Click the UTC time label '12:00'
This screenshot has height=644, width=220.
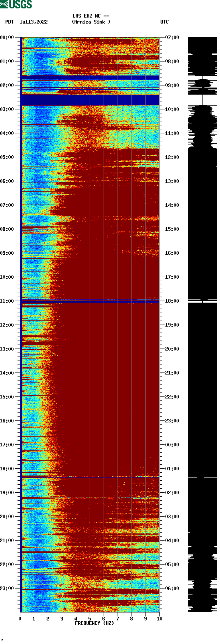172,157
